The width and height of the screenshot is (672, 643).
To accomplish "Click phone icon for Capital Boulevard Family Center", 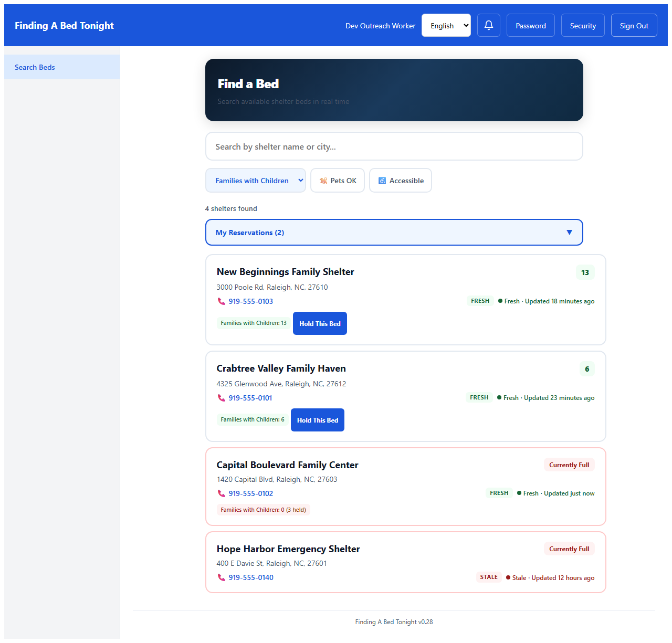I will [220, 493].
